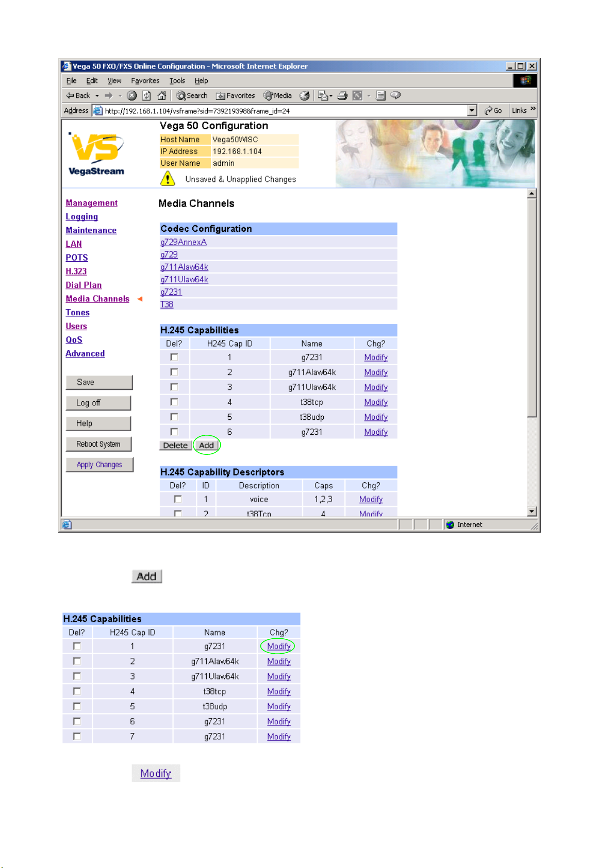Click the VegaStream VS logo
This screenshot has height=868, width=614.
coord(96,154)
